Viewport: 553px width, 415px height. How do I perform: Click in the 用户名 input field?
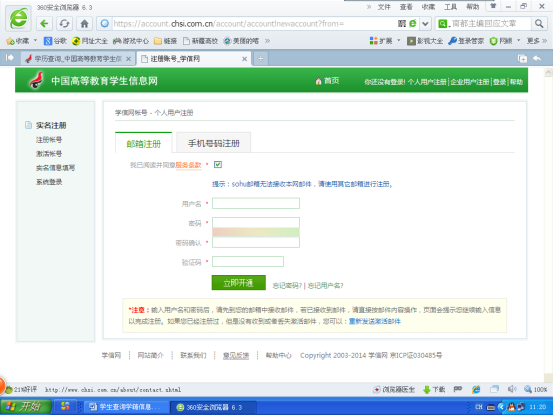pyautogui.click(x=256, y=203)
